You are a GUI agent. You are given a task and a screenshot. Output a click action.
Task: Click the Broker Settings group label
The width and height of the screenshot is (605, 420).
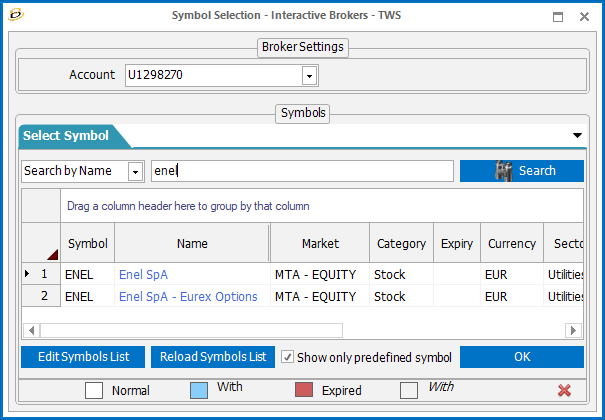pos(302,47)
